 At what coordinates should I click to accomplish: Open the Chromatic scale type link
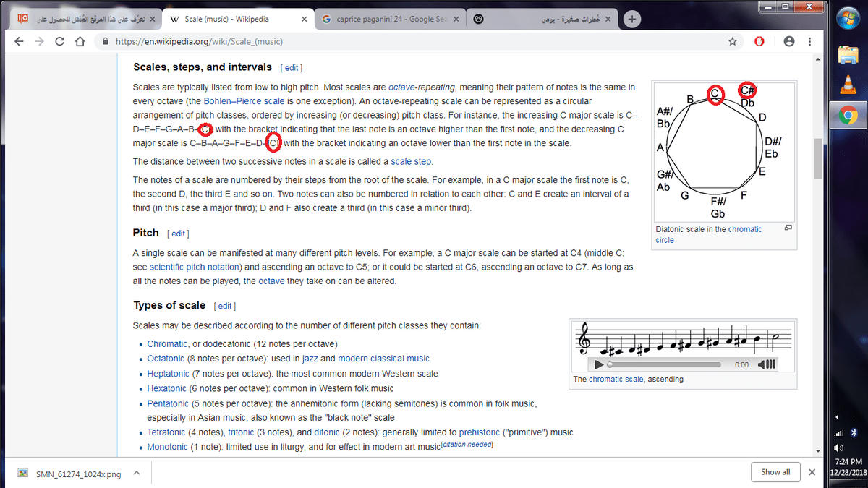167,343
